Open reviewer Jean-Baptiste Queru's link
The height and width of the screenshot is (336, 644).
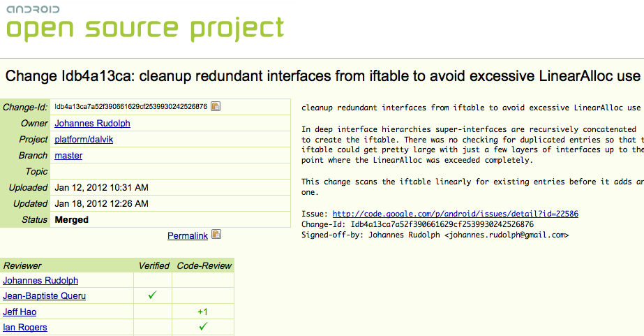coord(45,296)
